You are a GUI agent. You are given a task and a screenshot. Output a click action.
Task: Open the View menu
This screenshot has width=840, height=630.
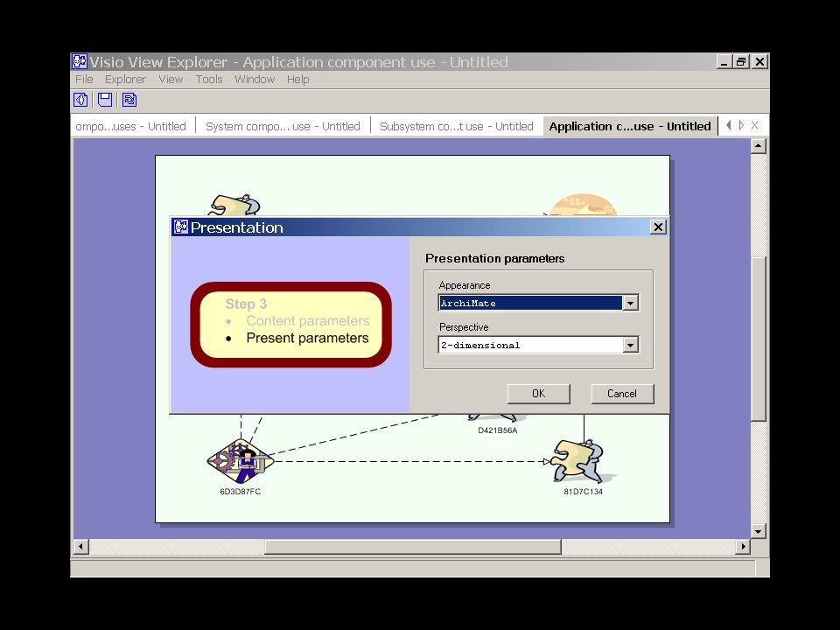click(171, 80)
